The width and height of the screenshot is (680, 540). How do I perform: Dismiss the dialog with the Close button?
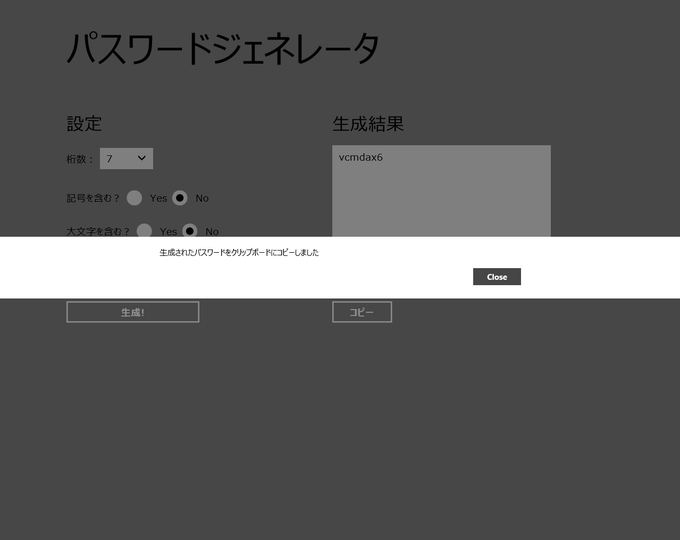[x=497, y=277]
